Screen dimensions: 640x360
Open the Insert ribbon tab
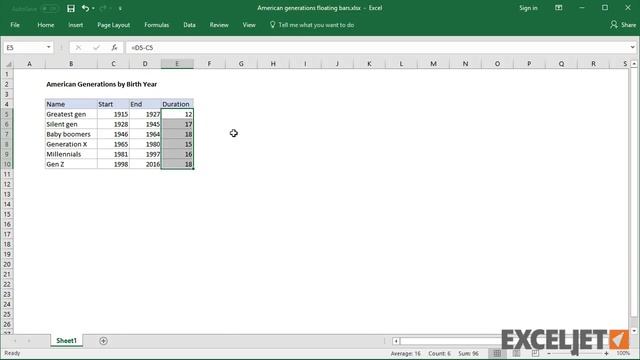click(x=76, y=25)
